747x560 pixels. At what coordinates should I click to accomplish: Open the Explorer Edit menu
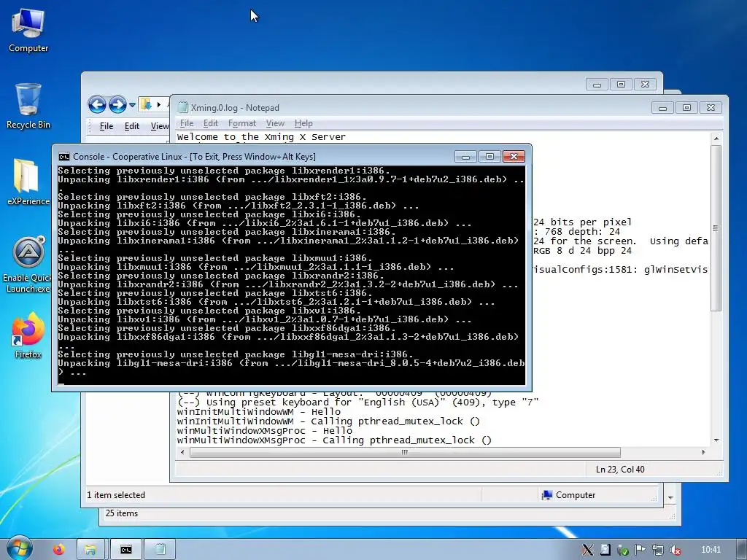132,125
